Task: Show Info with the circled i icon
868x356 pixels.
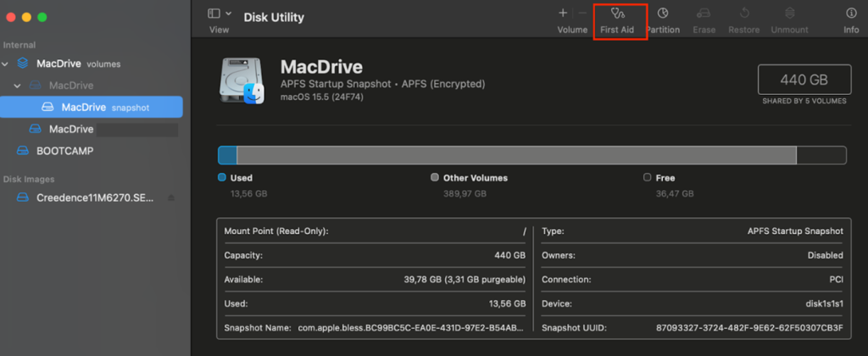Action: tap(851, 13)
